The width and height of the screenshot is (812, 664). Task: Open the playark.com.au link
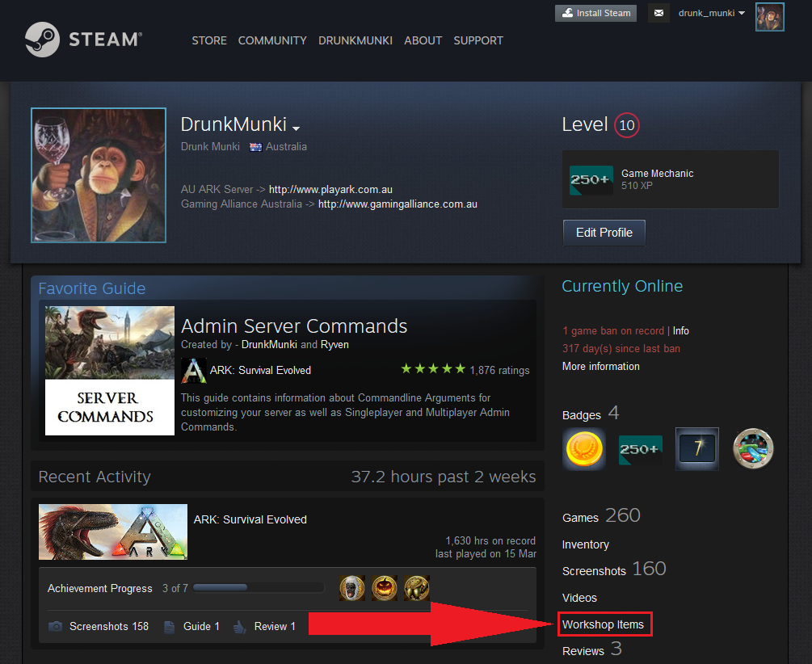[x=330, y=190]
